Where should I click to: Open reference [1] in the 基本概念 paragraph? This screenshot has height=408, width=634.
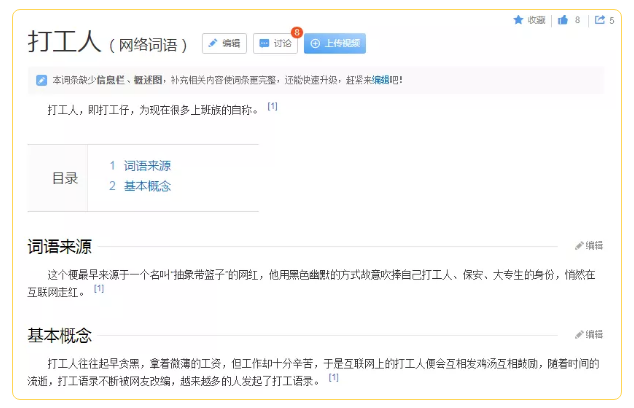pos(334,378)
